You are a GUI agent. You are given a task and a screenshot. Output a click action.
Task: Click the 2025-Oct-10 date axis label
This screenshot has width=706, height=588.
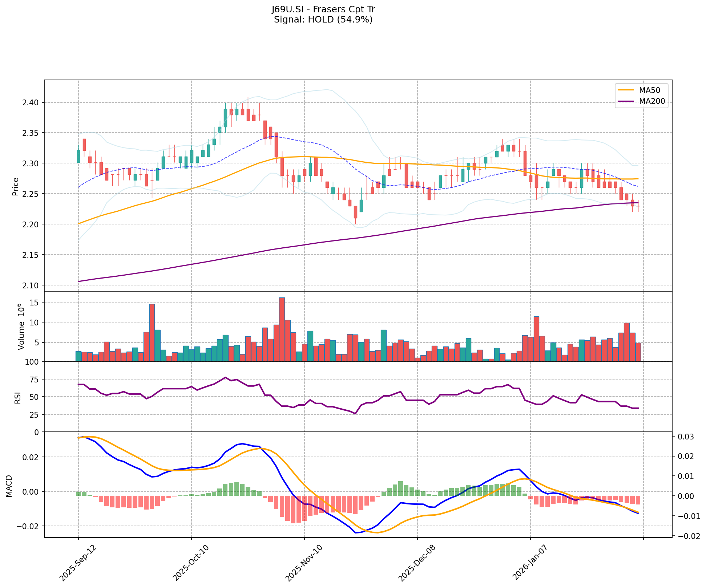190,563
